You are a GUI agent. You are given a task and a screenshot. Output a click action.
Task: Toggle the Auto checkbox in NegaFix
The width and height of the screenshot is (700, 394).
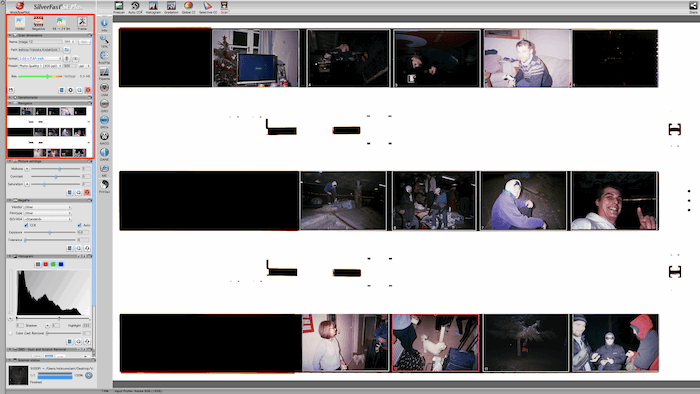pos(79,225)
